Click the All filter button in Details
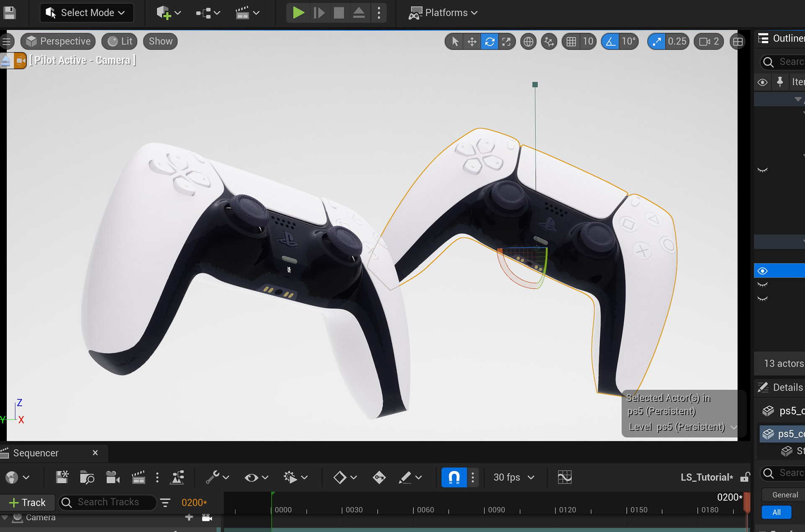The height and width of the screenshot is (532, 805). pyautogui.click(x=776, y=512)
